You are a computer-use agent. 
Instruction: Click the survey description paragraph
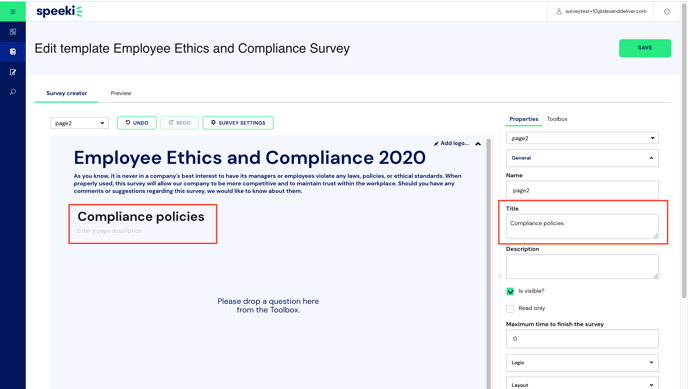coord(267,183)
